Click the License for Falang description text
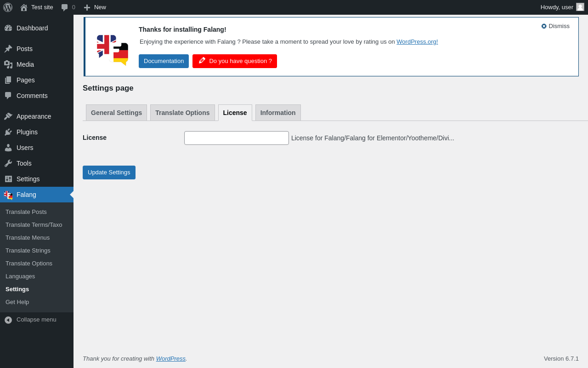588x368 pixels. [373, 138]
